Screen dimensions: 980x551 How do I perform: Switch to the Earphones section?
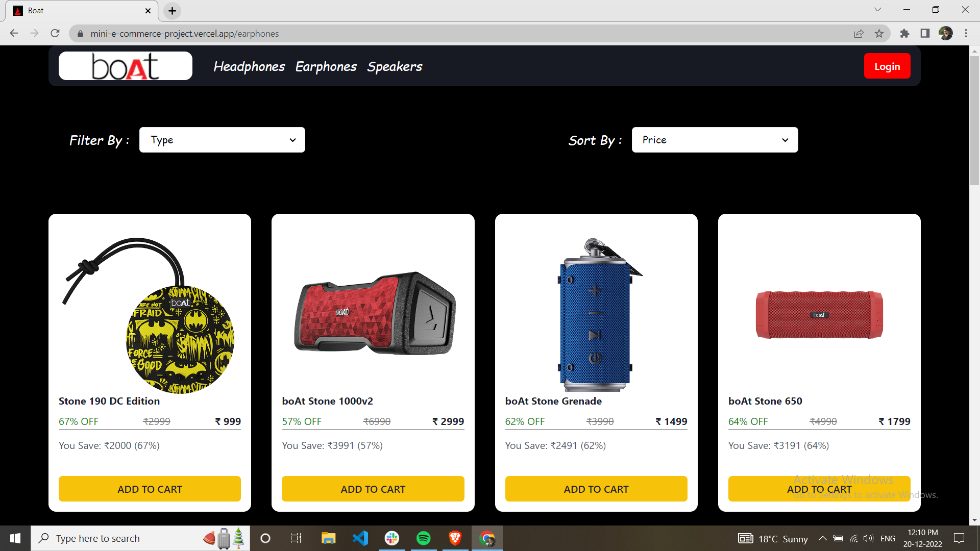326,66
